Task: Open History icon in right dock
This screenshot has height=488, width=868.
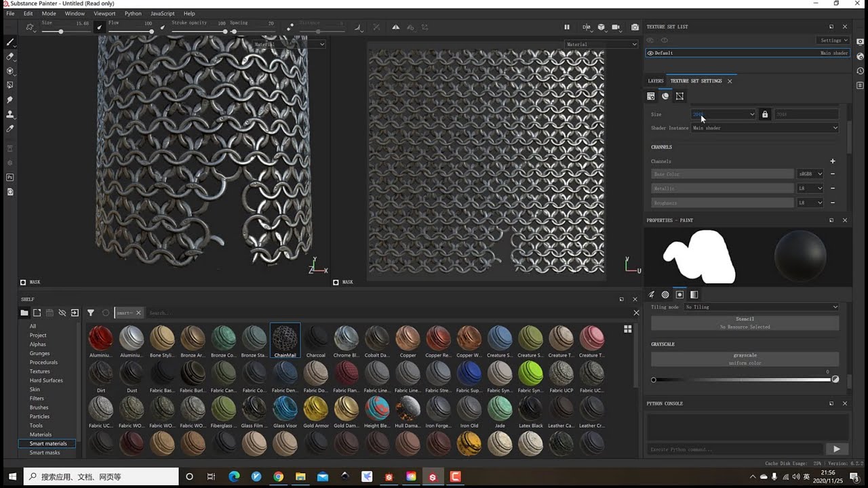Action: pyautogui.click(x=860, y=70)
